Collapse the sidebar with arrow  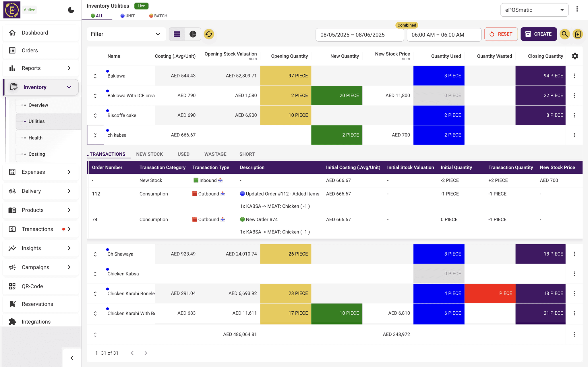(72, 358)
